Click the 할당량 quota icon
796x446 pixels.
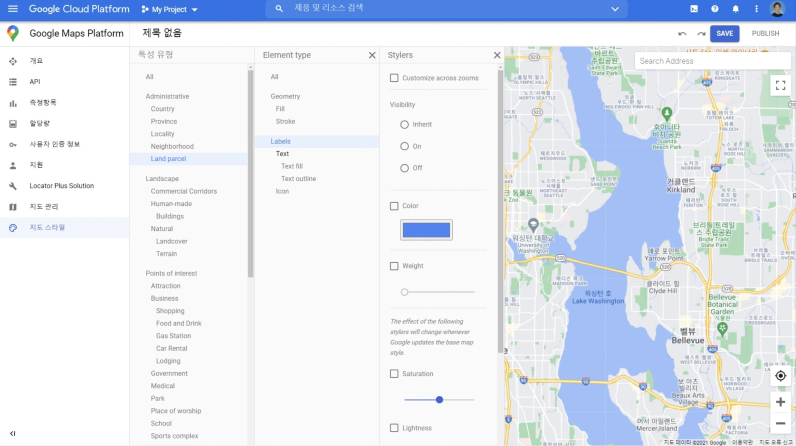coord(13,124)
